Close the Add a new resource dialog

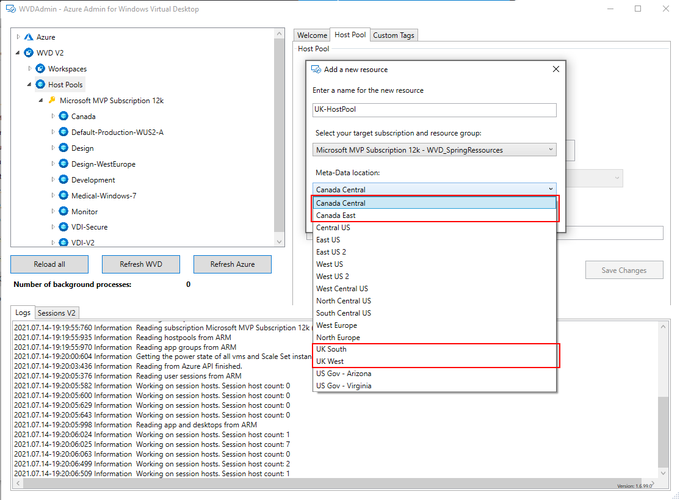click(556, 69)
